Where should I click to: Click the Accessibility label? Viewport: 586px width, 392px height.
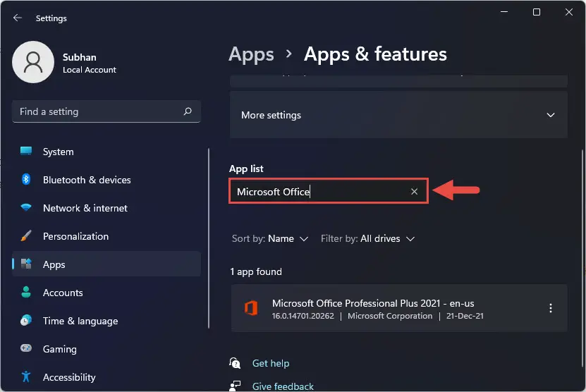pos(69,377)
